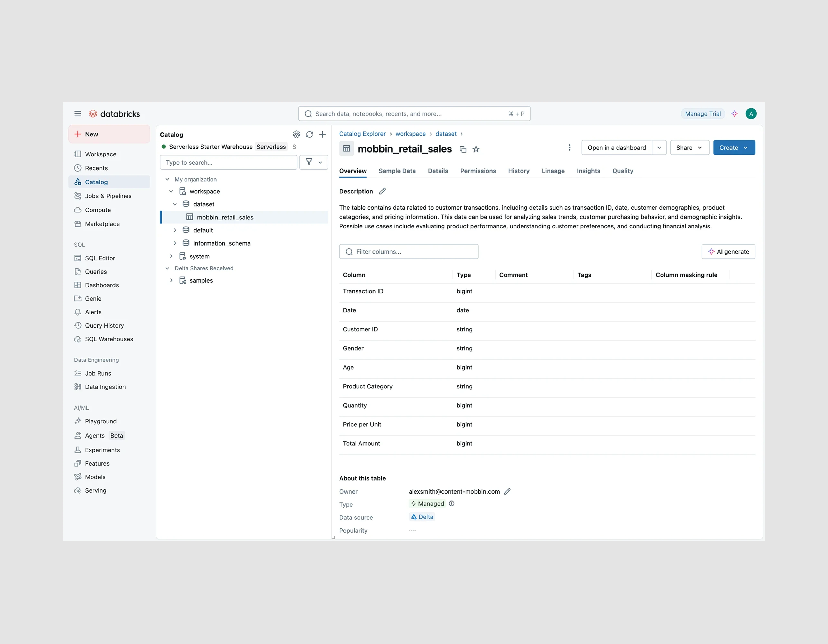This screenshot has width=828, height=644.
Task: Click the AI generate button
Action: coord(728,252)
